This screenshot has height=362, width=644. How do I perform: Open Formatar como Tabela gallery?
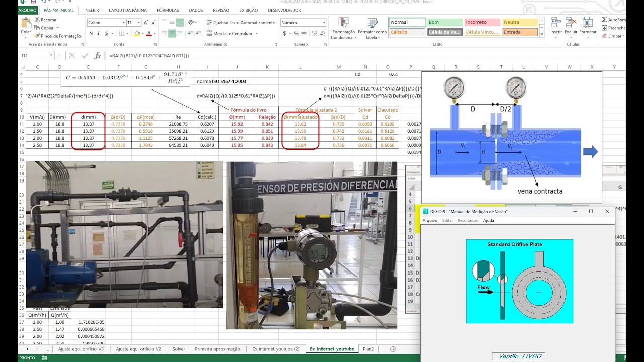point(372,29)
